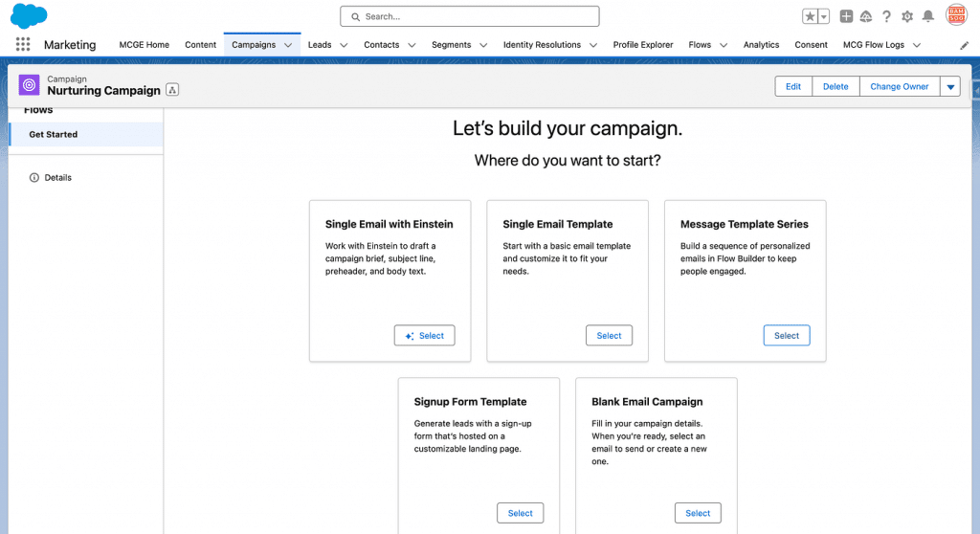Image resolution: width=980 pixels, height=534 pixels.
Task: Open the Trailhead guidance icon
Action: [866, 16]
